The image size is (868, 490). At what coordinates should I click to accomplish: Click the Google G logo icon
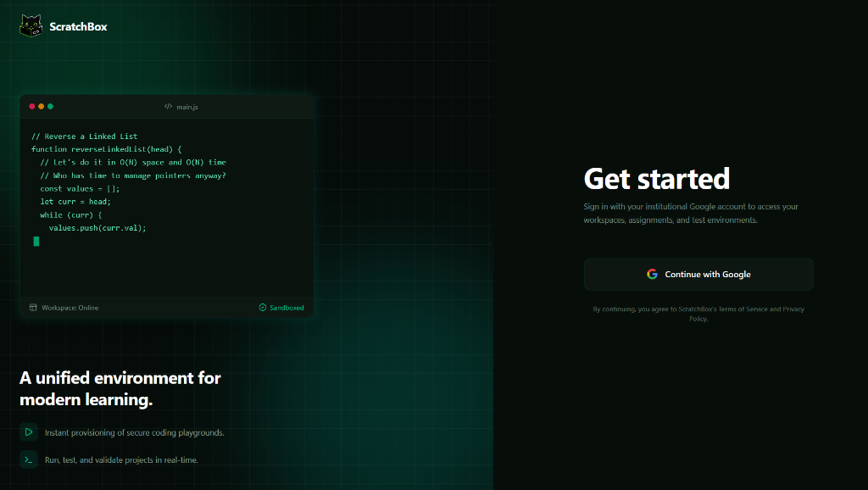(652, 274)
